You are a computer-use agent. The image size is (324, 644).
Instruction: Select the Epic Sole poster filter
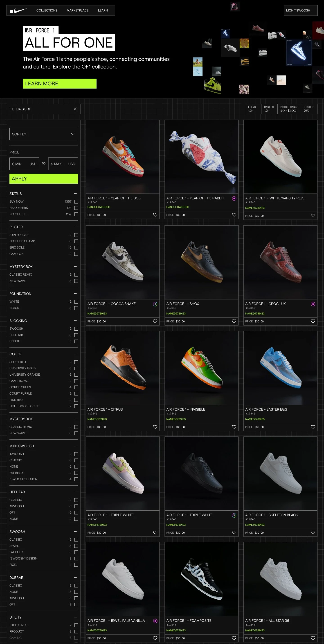click(76, 247)
